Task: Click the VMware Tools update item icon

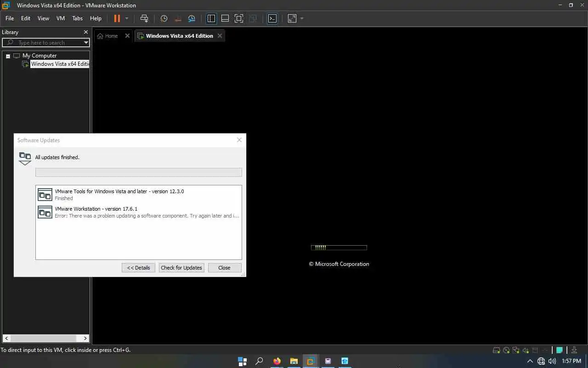Action: click(45, 195)
